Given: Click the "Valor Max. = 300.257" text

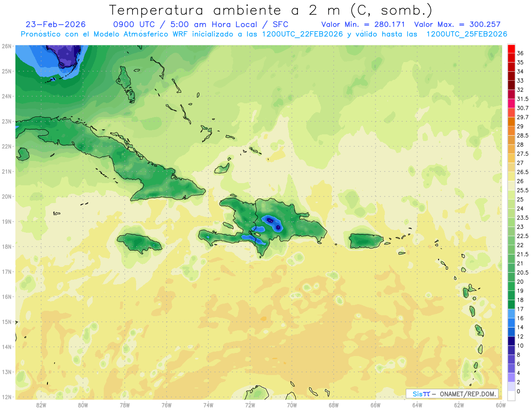Looking at the screenshot, I should click(x=457, y=24).
